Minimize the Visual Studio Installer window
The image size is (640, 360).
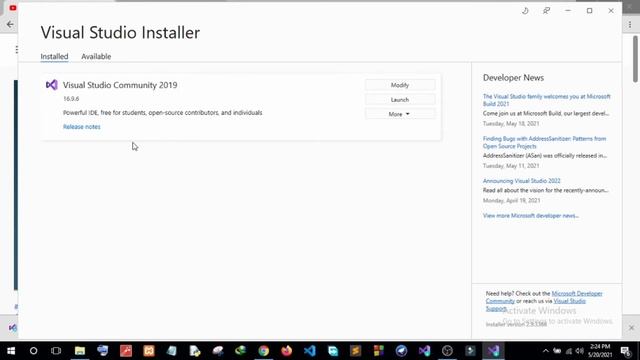[568, 11]
